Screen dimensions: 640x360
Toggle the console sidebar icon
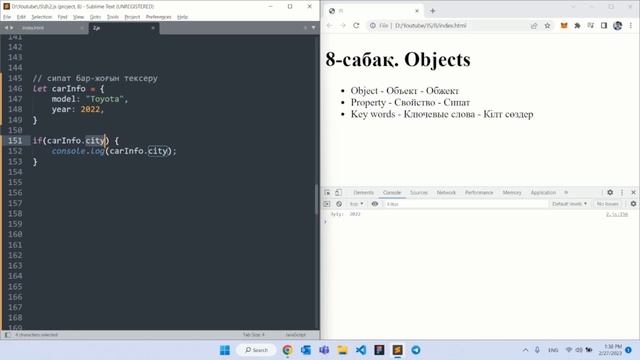click(327, 204)
